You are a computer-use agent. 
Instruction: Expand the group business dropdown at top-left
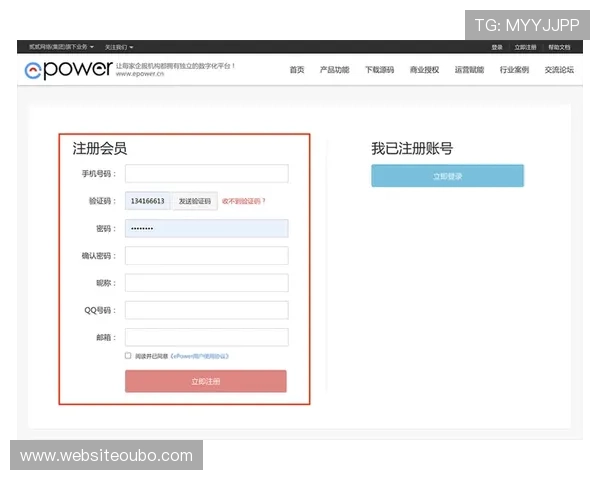(x=61, y=47)
